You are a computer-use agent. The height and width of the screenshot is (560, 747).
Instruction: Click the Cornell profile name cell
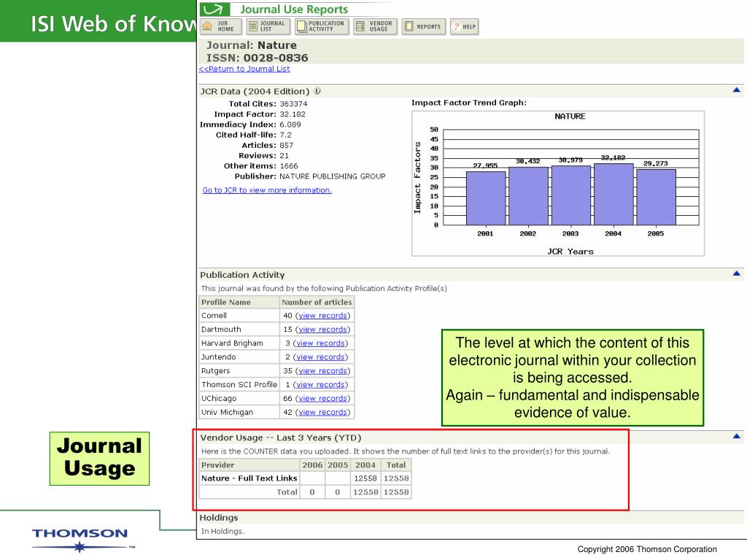[x=239, y=316]
